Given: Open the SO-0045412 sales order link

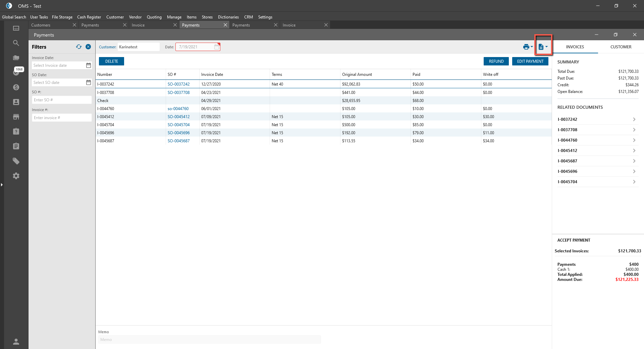Looking at the screenshot, I should 178,117.
